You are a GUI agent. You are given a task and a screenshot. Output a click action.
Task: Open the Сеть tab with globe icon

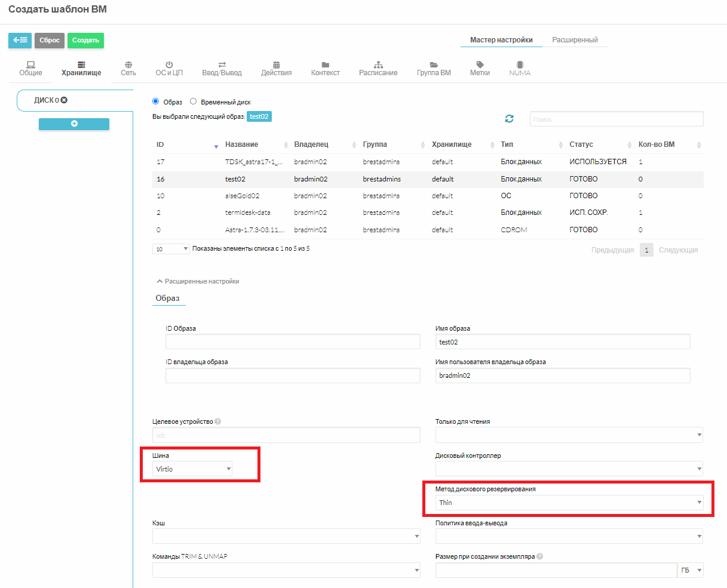point(128,69)
